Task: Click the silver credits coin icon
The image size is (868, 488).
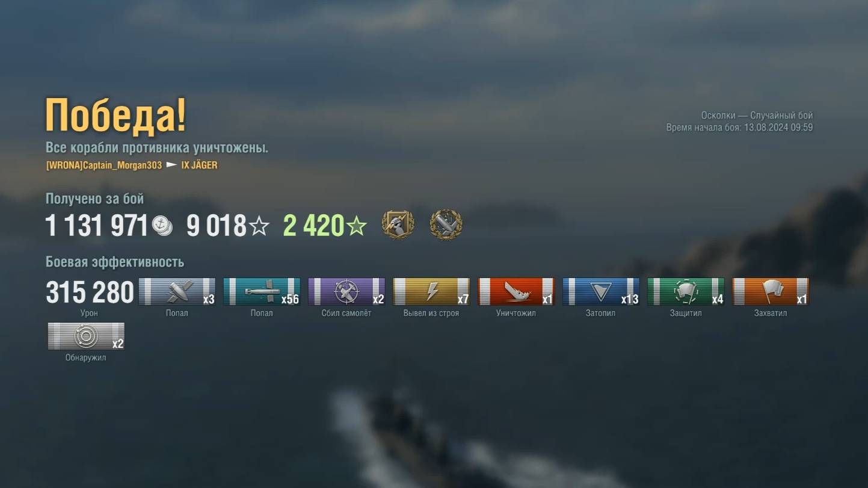Action: pos(162,226)
